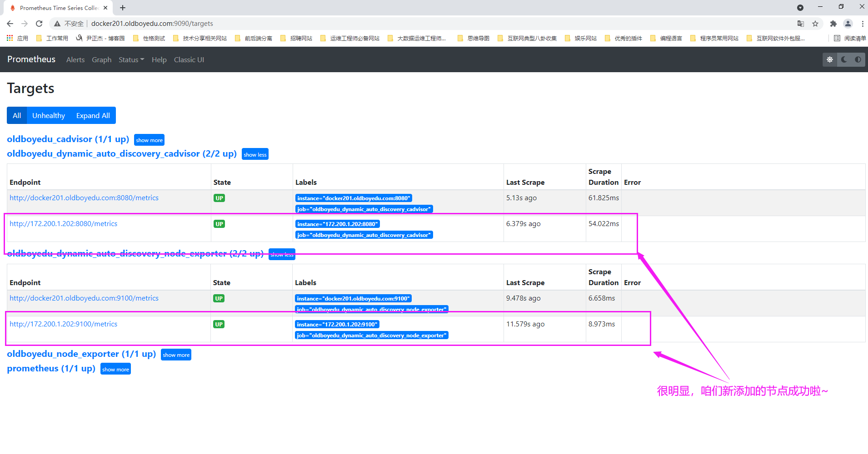Show more for oldboyedu_node_exporter

176,355
